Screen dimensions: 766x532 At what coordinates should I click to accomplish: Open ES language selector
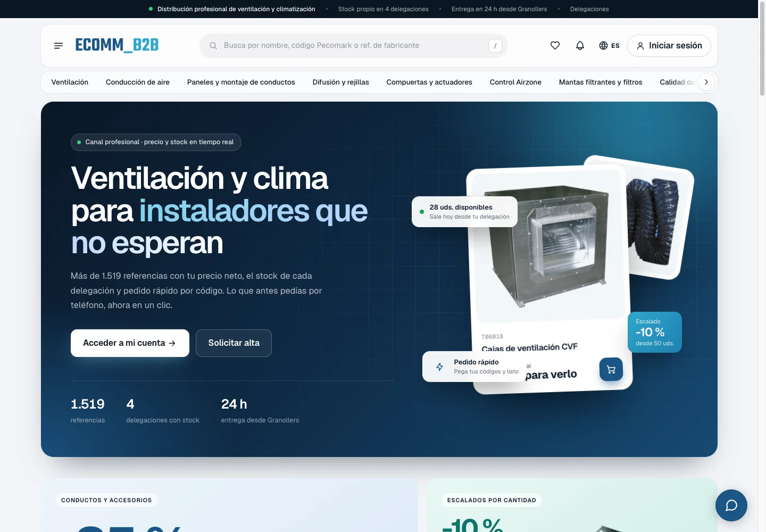tap(609, 46)
